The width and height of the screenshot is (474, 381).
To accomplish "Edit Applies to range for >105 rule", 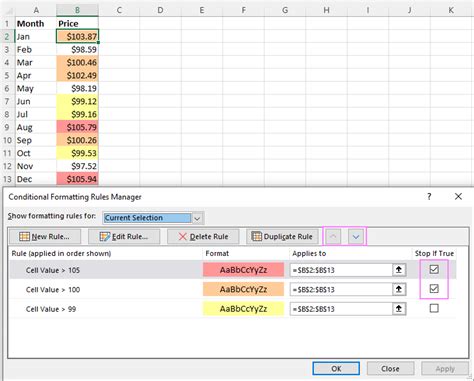I will (x=341, y=270).
